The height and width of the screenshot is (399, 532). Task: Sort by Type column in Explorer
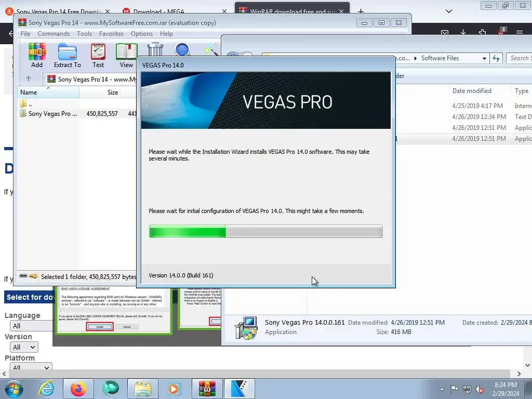click(x=522, y=90)
